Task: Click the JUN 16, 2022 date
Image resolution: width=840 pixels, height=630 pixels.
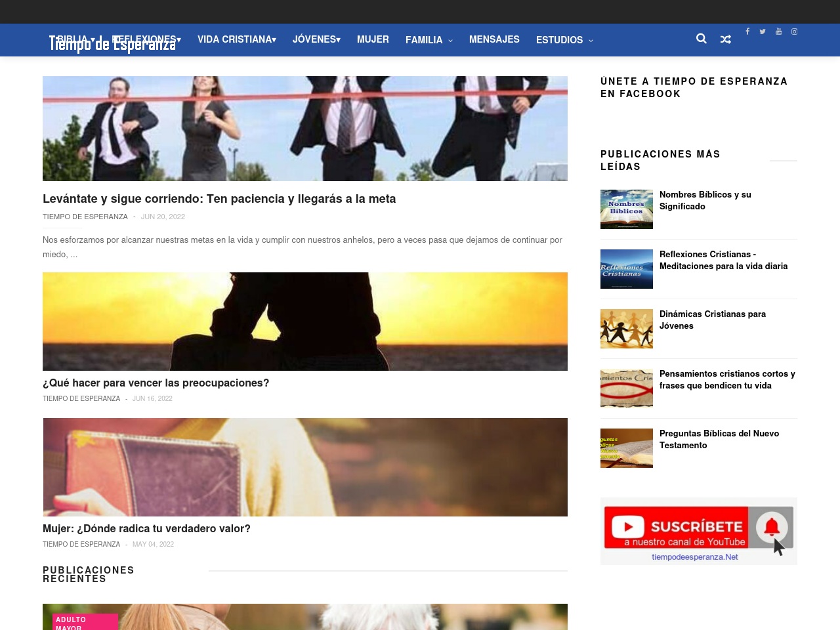Action: pos(152,398)
